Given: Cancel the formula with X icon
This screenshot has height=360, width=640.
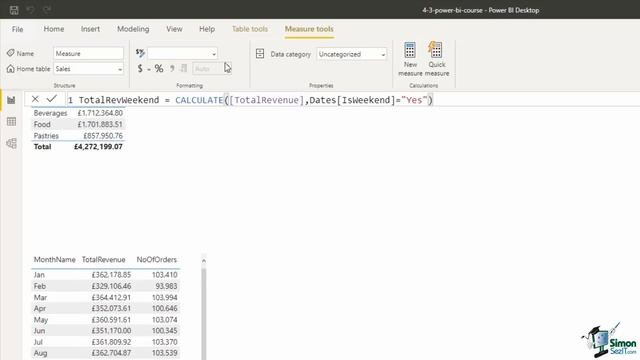Looking at the screenshot, I should click(35, 99).
